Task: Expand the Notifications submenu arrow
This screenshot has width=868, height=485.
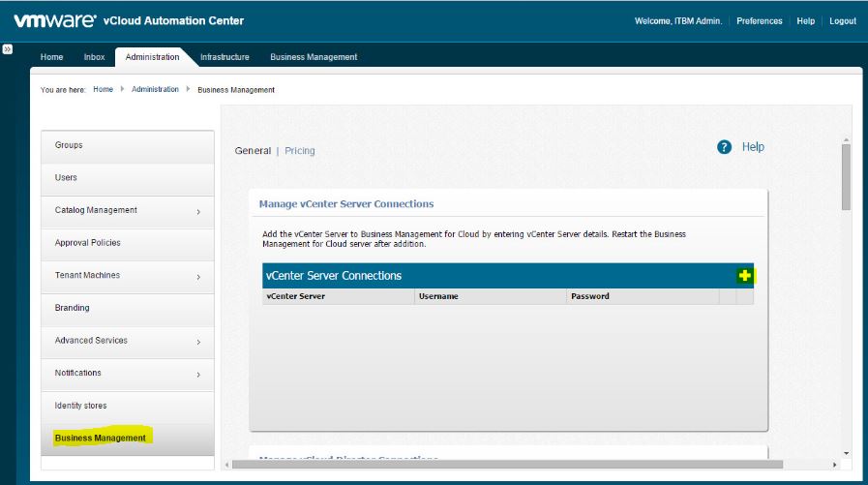Action: (x=198, y=375)
